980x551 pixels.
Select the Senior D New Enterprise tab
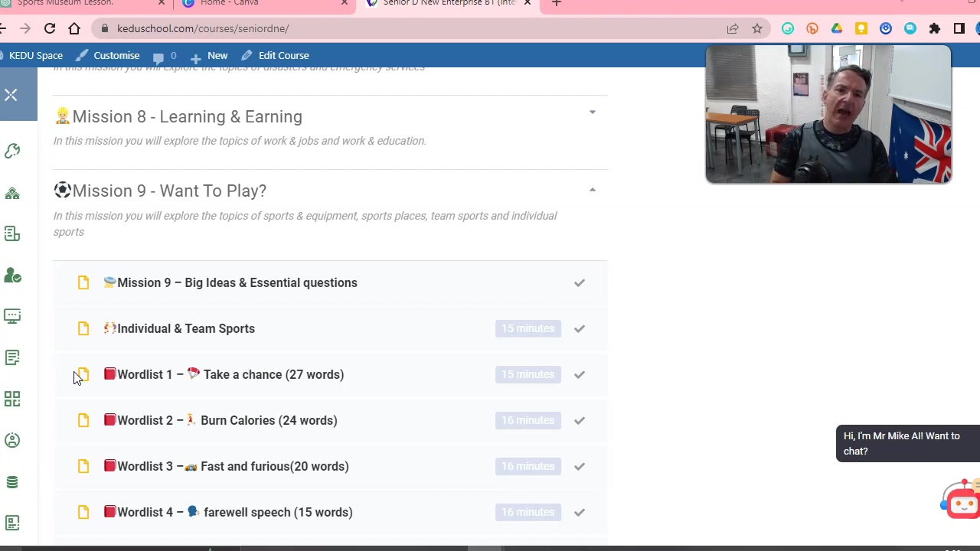(x=449, y=3)
